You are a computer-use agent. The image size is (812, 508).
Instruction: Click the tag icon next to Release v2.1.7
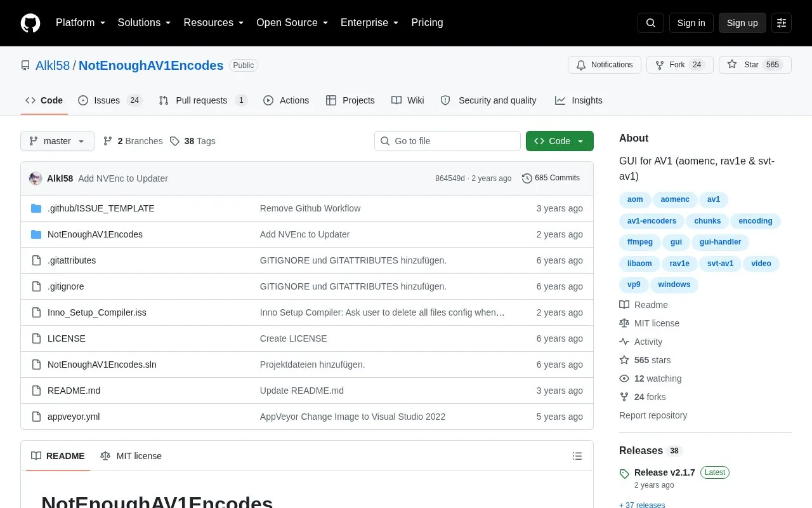624,474
